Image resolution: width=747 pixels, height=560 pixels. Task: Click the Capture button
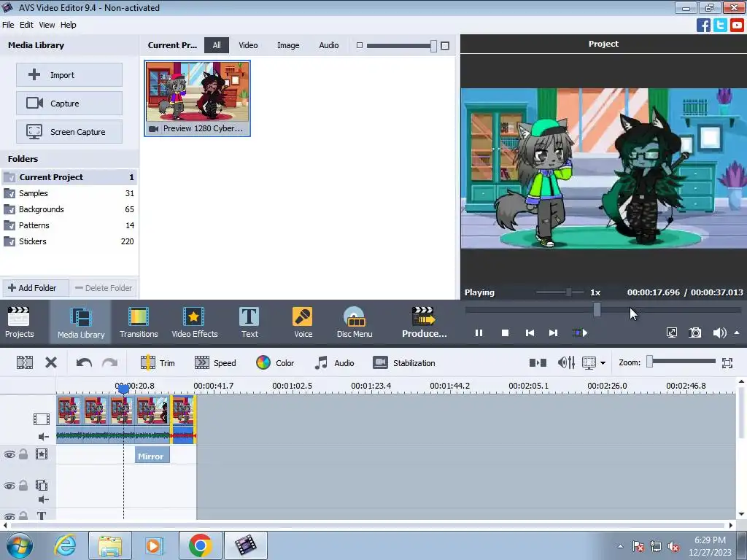69,104
